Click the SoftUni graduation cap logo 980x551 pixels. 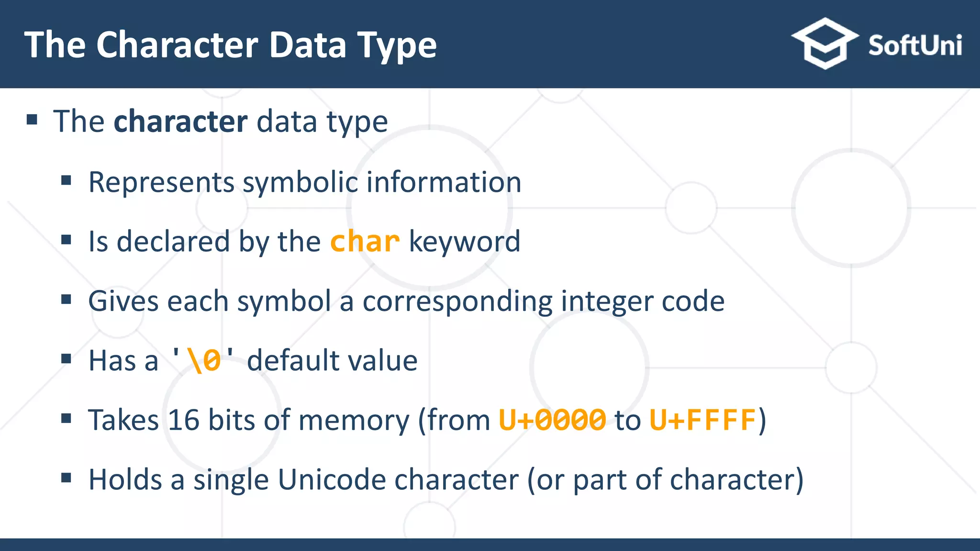coord(824,44)
